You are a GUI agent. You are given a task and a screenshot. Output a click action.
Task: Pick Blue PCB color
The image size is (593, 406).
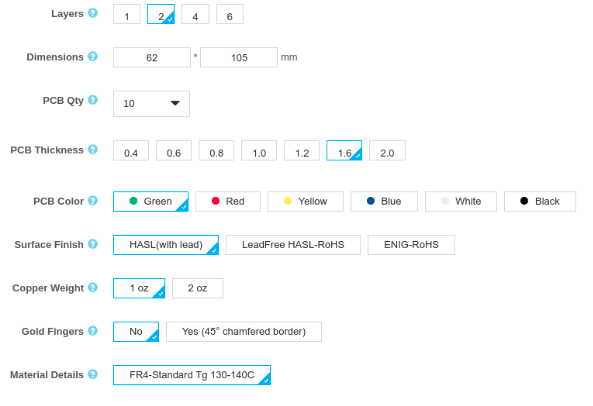tap(384, 201)
